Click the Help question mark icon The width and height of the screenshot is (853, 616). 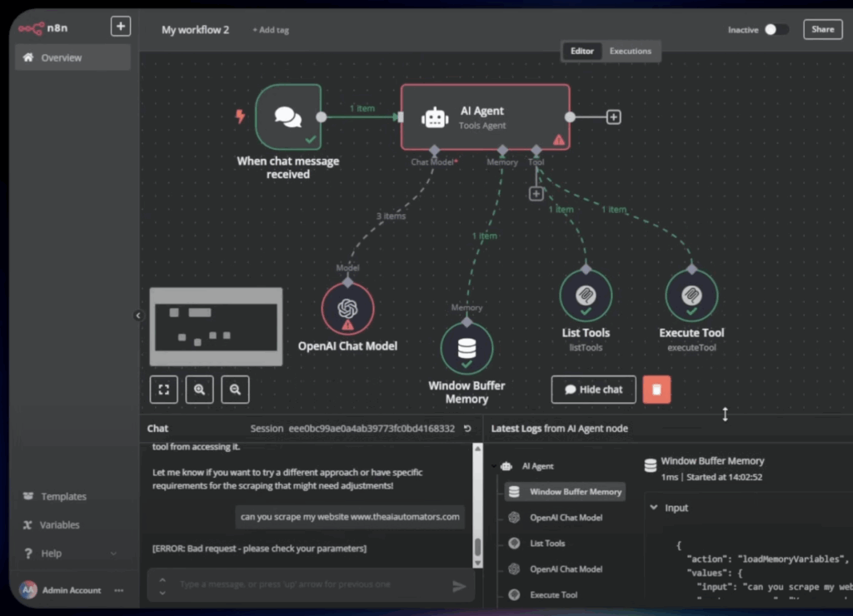point(27,553)
